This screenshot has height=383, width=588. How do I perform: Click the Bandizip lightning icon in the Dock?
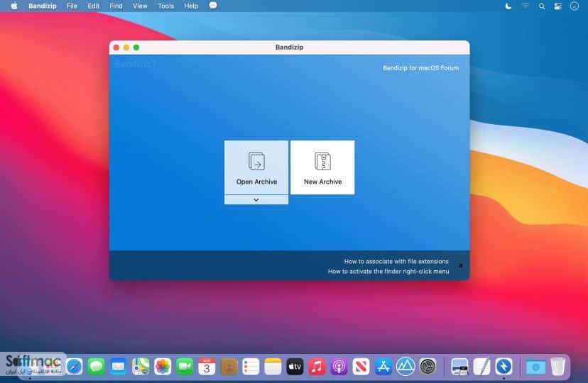click(x=504, y=367)
